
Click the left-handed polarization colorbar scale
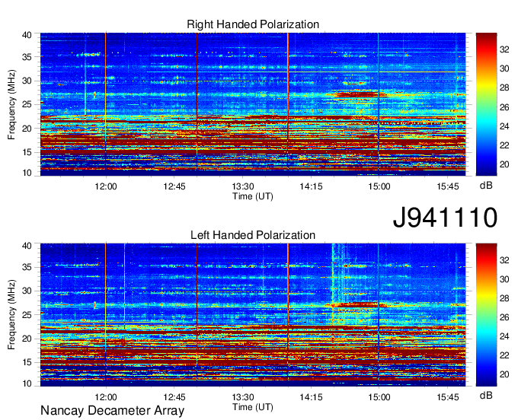click(x=486, y=315)
